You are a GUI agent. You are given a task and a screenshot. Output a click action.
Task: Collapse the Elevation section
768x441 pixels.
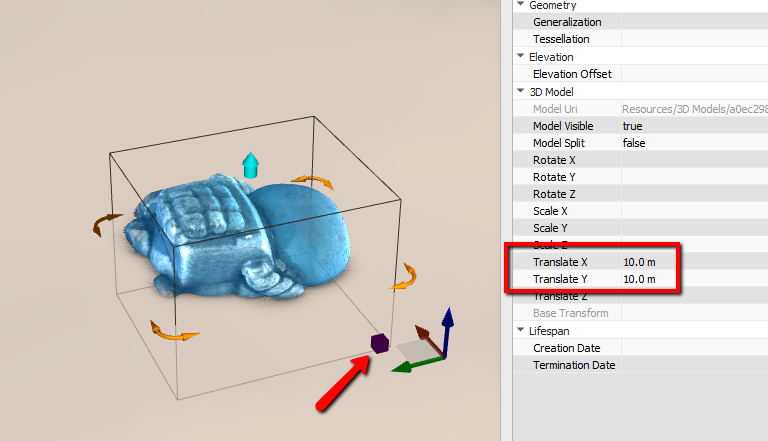click(520, 56)
